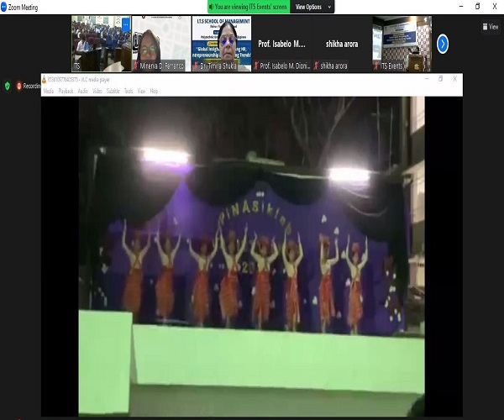Open the VLC Media menu
Screen dimensions: 504x420
[x=49, y=92]
